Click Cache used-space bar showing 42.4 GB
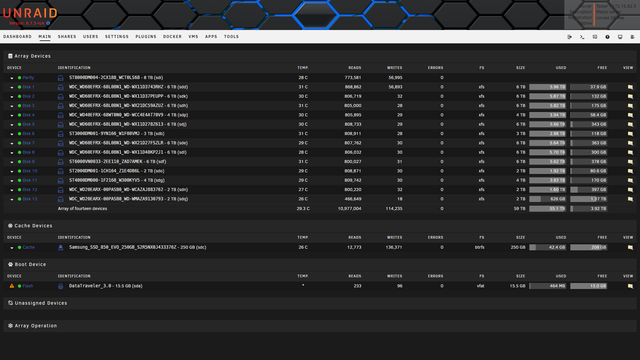This screenshot has width=640, height=360. (x=547, y=247)
